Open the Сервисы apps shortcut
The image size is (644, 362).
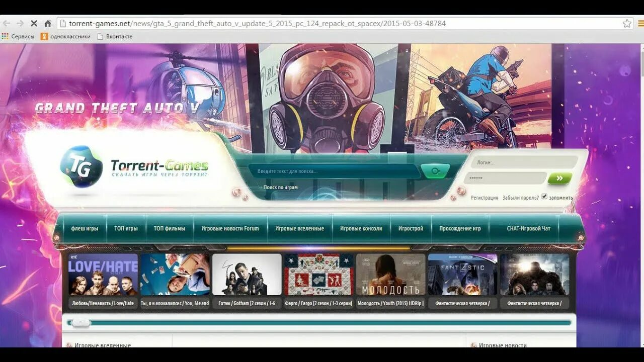point(18,36)
